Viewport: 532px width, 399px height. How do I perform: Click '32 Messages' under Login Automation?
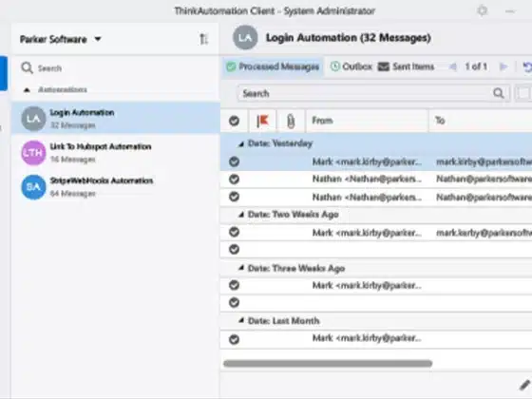coord(72,125)
